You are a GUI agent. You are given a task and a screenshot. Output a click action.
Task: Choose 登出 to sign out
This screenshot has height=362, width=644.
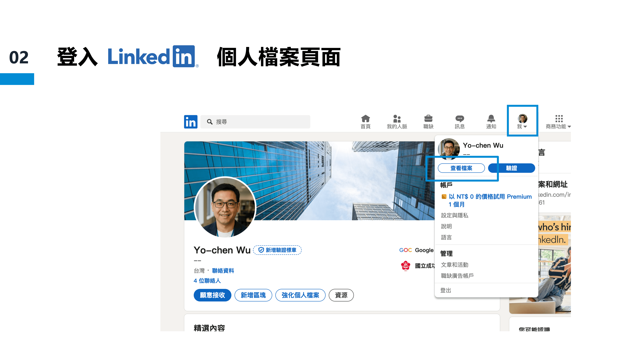(x=445, y=290)
